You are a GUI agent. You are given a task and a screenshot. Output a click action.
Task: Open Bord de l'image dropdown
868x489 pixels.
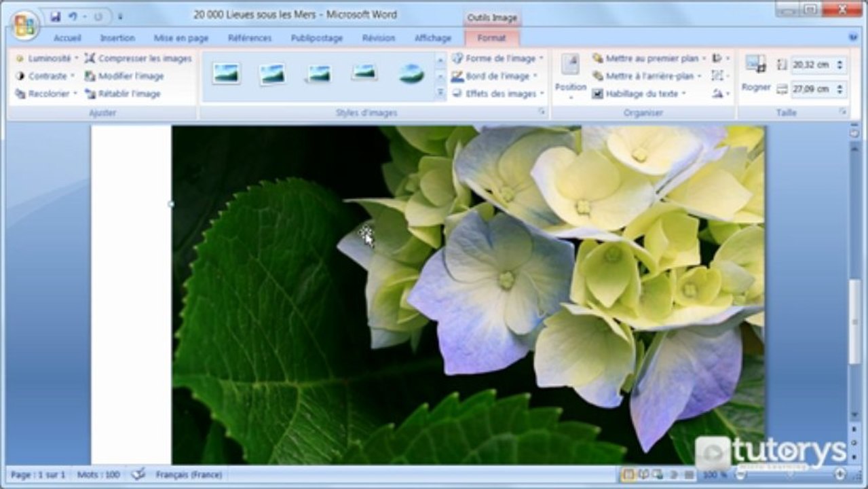coord(494,76)
